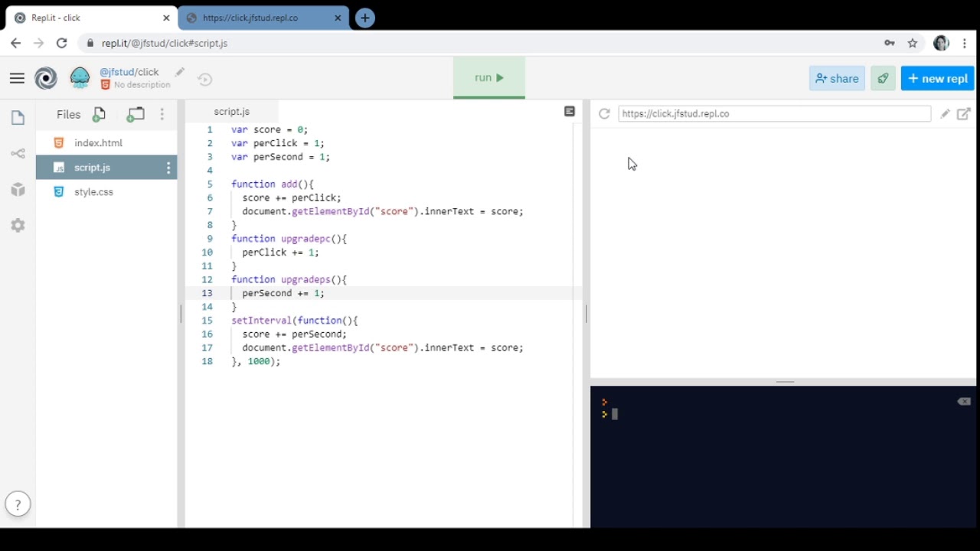Open packages cube sidebar icon

18,190
